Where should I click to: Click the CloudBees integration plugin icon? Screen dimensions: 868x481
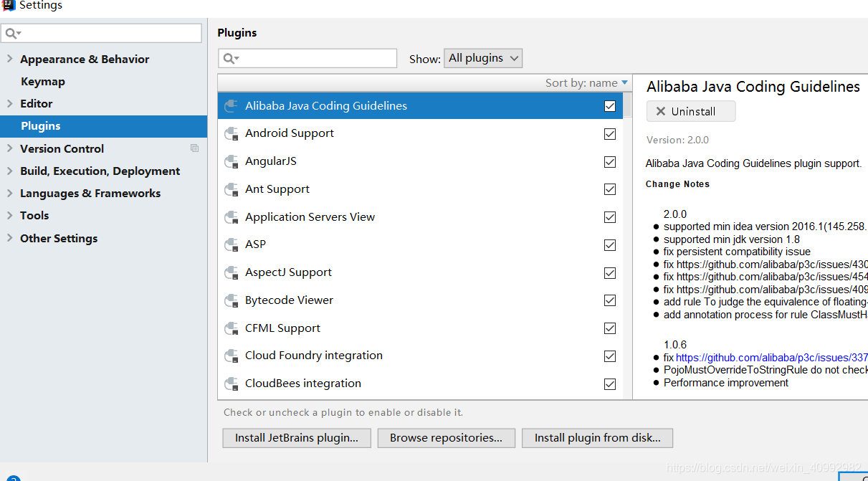tap(231, 384)
